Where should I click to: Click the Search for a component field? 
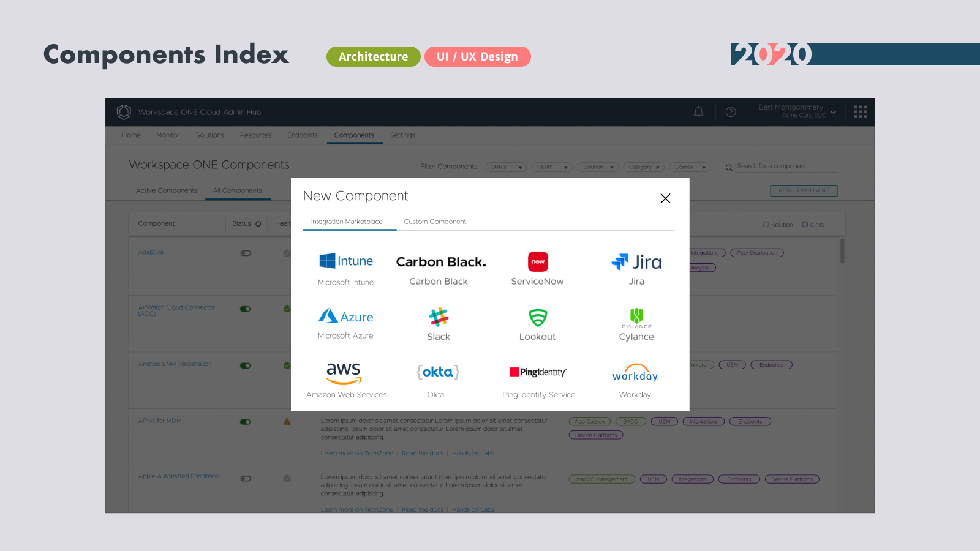coord(785,167)
